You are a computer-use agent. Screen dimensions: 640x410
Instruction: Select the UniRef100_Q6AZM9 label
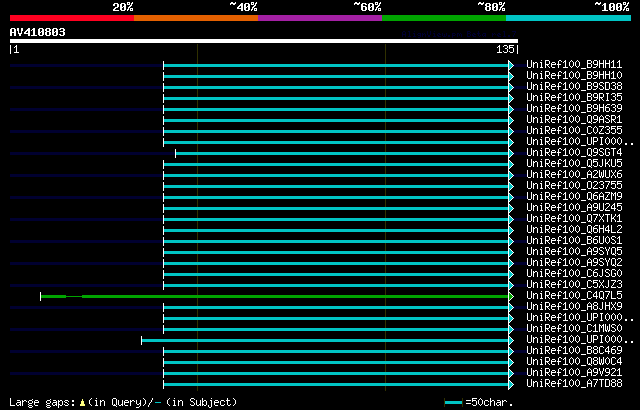[x=574, y=197]
